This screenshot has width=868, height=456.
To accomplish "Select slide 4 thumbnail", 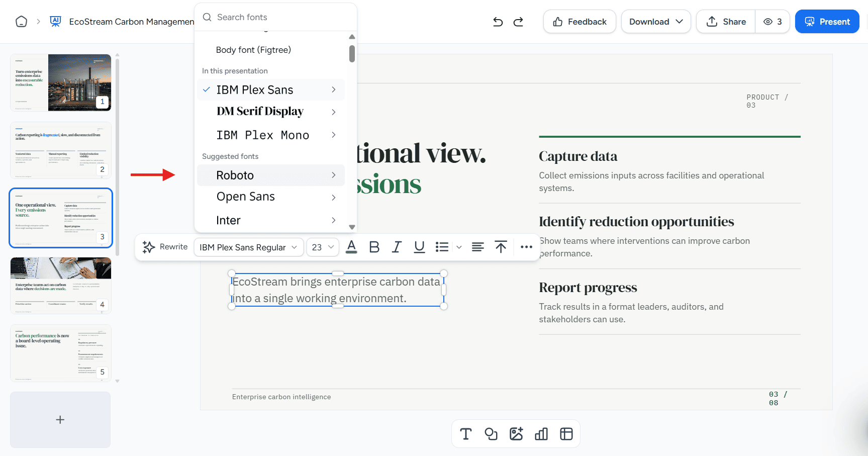I will click(61, 286).
